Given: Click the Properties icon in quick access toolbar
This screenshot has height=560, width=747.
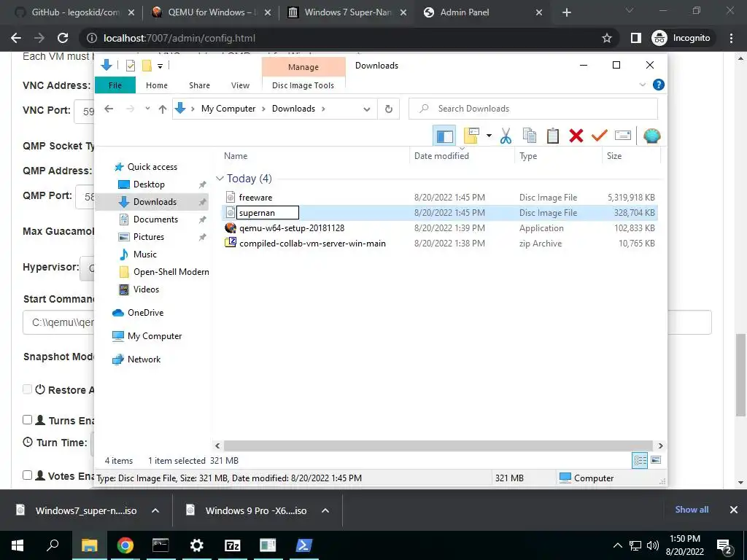Looking at the screenshot, I should coord(130,66).
